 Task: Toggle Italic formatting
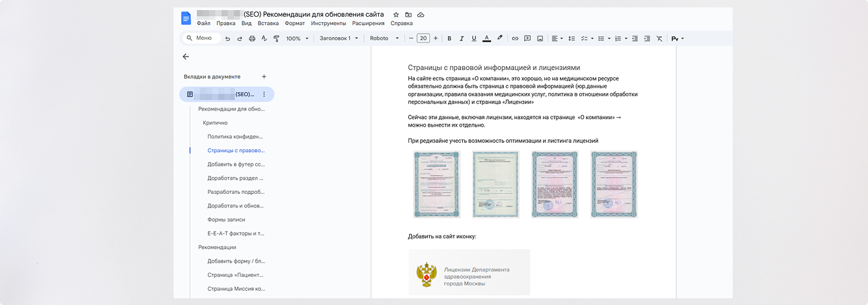coord(462,38)
